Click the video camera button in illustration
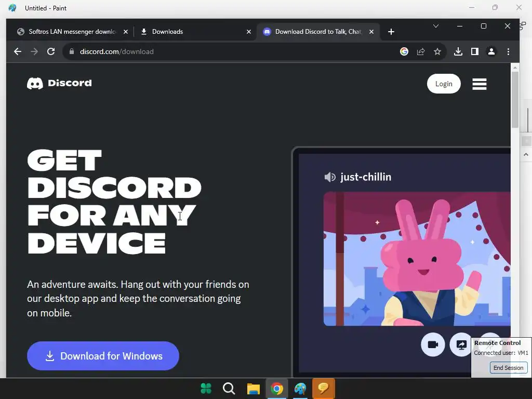The width and height of the screenshot is (532, 399). click(433, 345)
